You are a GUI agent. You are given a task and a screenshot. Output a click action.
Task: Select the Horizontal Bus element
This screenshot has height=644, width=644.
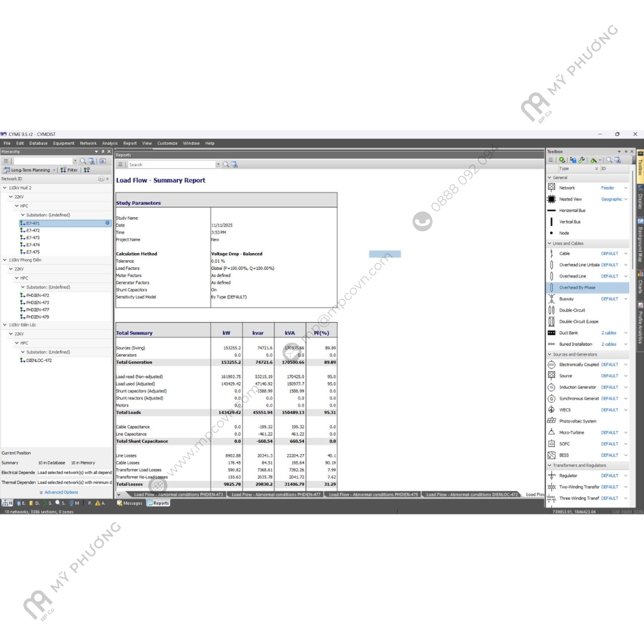coord(572,211)
